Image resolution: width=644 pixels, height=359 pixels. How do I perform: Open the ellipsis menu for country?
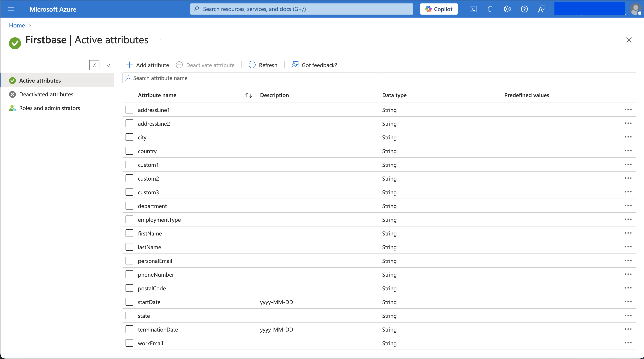[x=628, y=151]
